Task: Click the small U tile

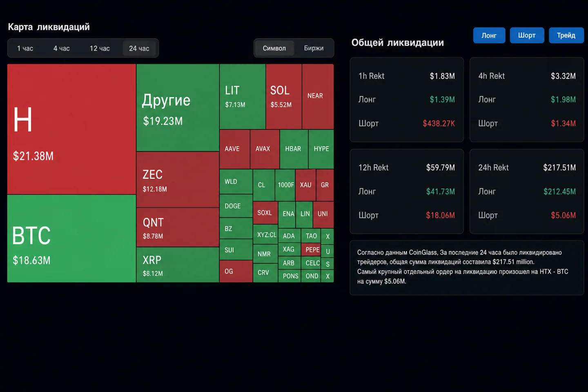Action: 327,251
